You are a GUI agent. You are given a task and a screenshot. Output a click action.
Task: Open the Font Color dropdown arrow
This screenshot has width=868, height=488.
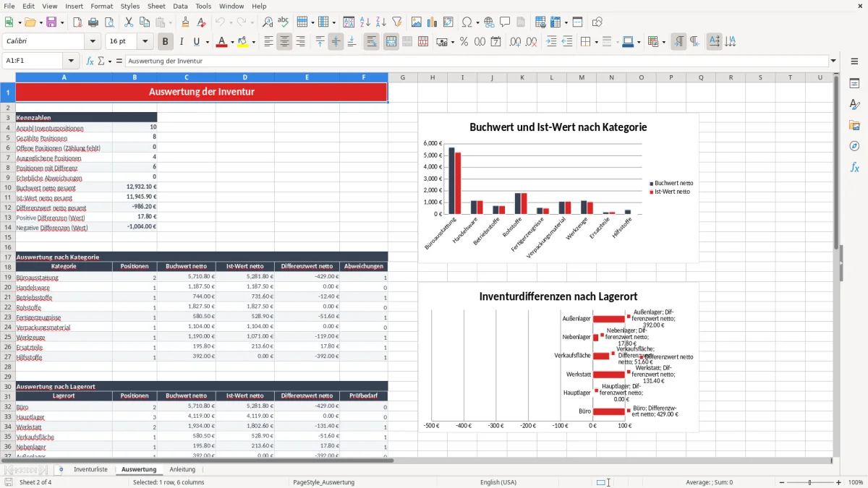(232, 42)
